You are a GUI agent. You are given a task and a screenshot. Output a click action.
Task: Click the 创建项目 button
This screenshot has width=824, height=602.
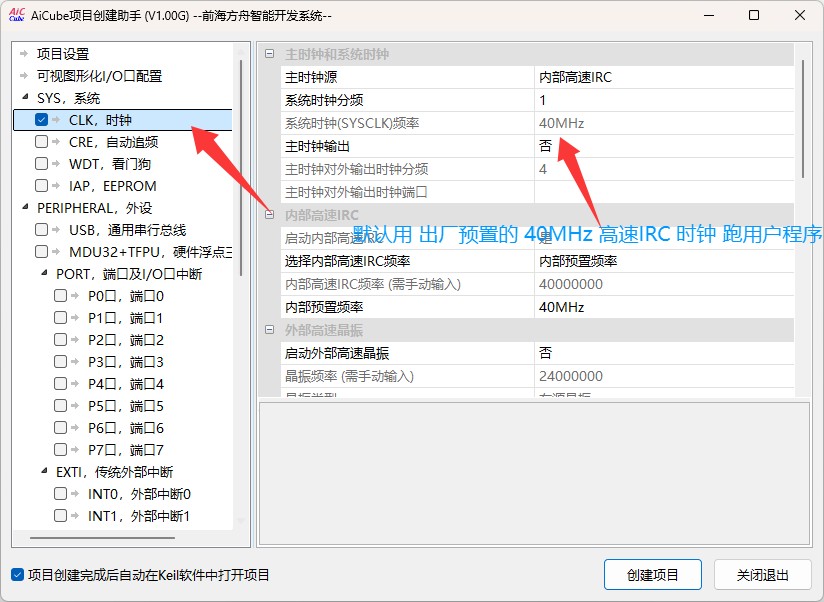coord(653,575)
